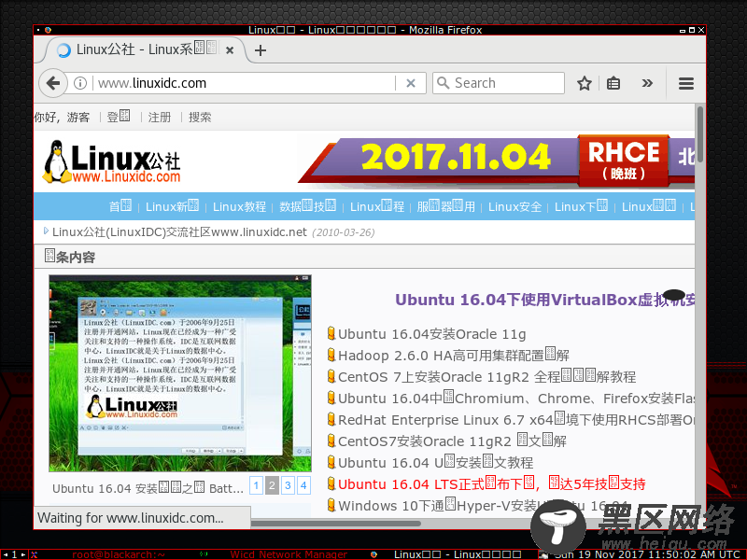Click the horizontal page scrollbar
Screen dimensions: 747x560
335,524
